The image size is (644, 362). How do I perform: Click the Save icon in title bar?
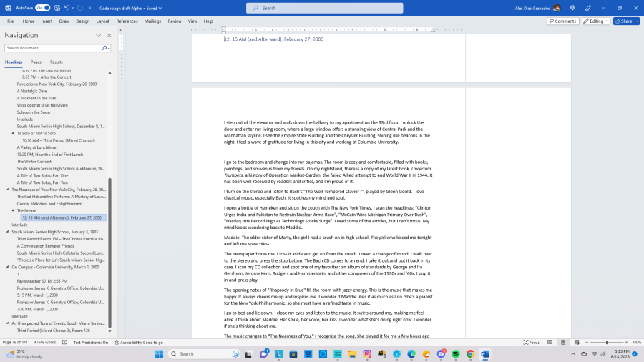point(57,7)
